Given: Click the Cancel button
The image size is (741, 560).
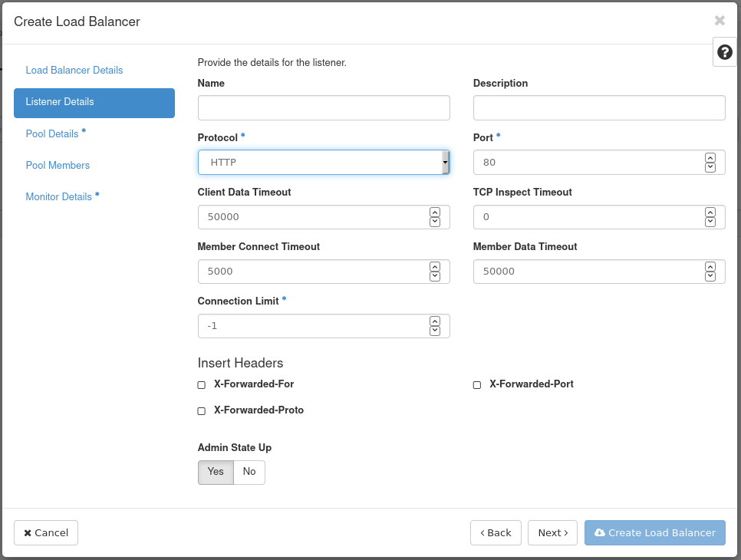Looking at the screenshot, I should (46, 532).
